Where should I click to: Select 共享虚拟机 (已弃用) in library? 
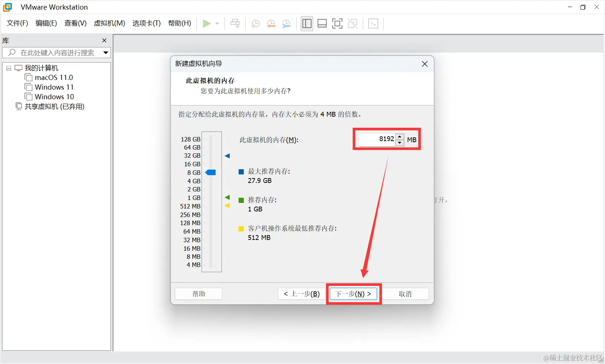click(54, 107)
